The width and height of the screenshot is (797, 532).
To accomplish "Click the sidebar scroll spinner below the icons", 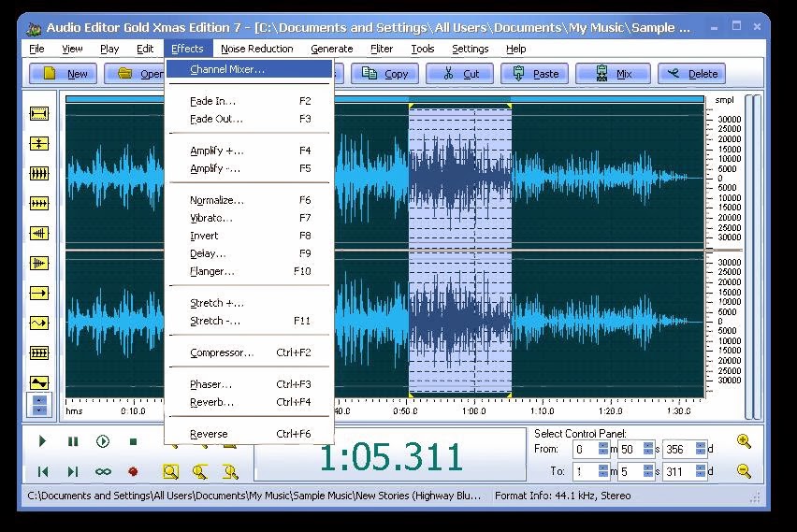I will (39, 405).
